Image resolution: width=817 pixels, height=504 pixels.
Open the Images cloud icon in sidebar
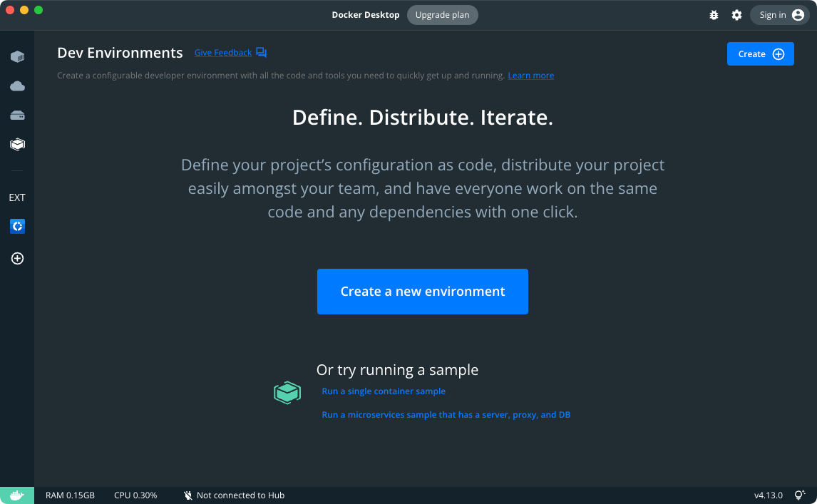tap(17, 86)
